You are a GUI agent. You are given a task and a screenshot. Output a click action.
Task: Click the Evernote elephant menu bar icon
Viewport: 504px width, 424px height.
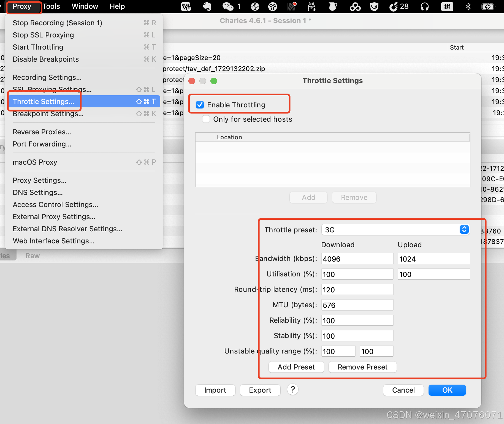[x=207, y=6]
